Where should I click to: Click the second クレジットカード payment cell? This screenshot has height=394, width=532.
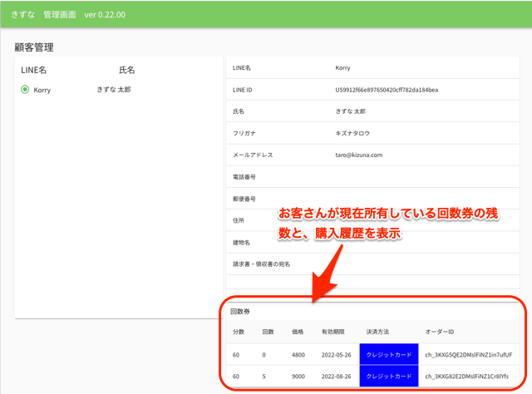pos(389,376)
